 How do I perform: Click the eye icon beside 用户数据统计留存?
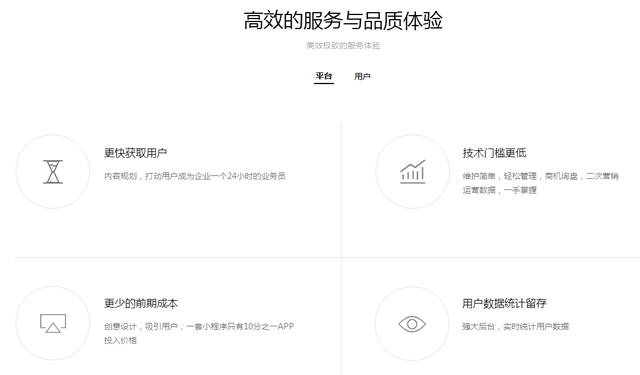coord(412,324)
